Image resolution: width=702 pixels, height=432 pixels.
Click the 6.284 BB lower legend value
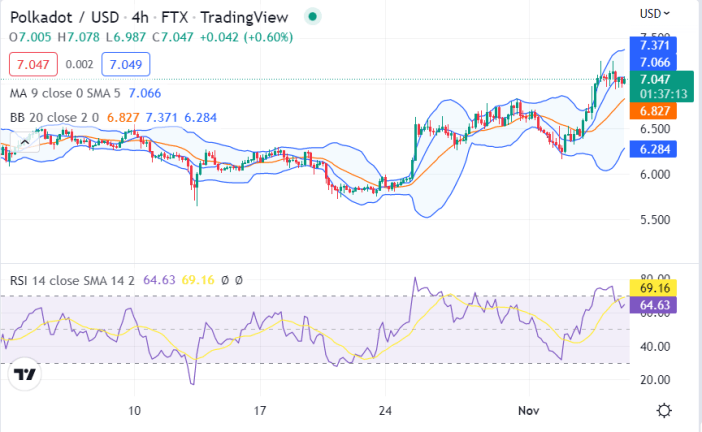201,118
